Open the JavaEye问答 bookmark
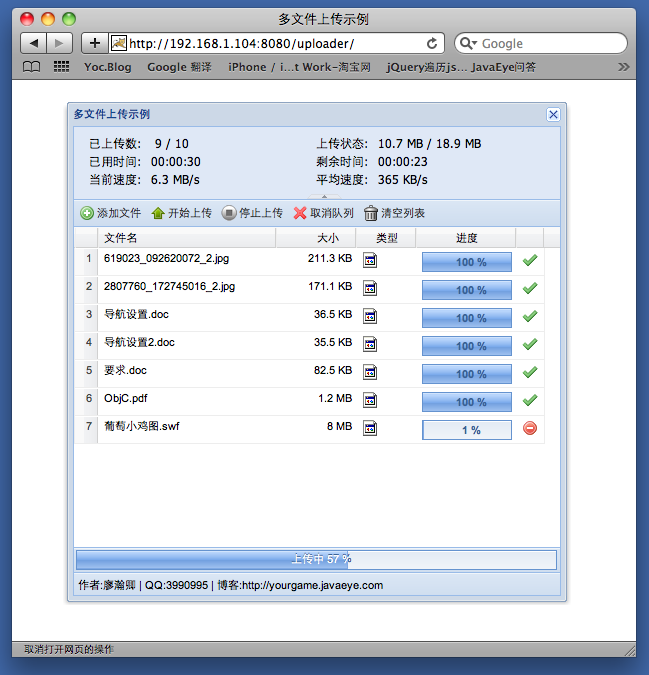Viewport: 649px width, 675px height. [x=504, y=67]
